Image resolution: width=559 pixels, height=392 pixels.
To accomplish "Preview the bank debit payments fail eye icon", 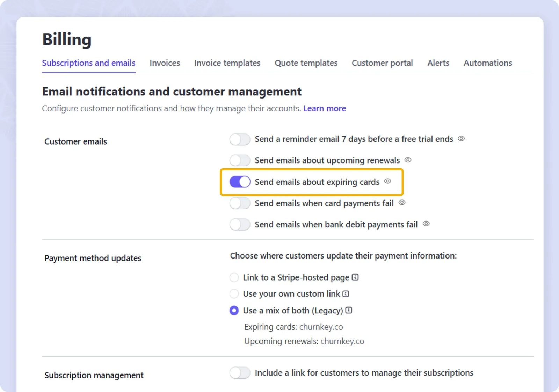I will (x=426, y=224).
